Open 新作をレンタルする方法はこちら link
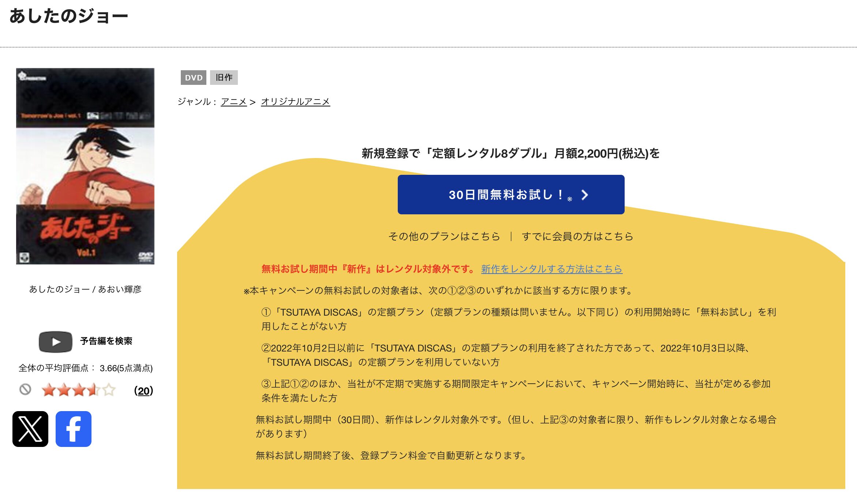The image size is (857, 504). (x=551, y=269)
